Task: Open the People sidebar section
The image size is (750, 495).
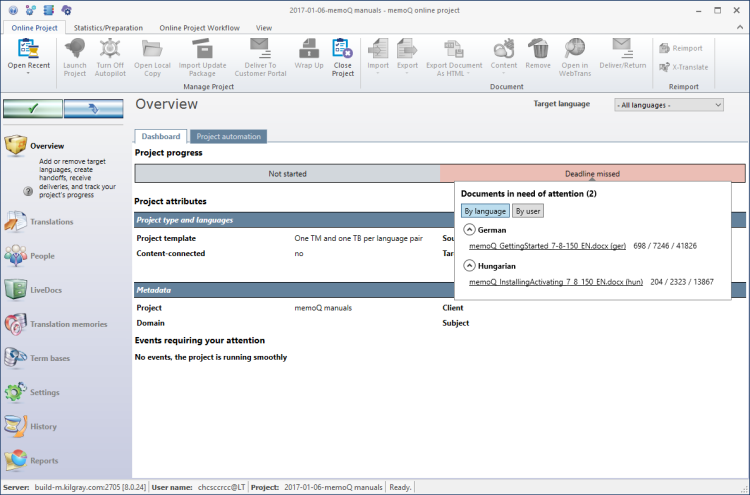Action: pyautogui.click(x=42, y=256)
